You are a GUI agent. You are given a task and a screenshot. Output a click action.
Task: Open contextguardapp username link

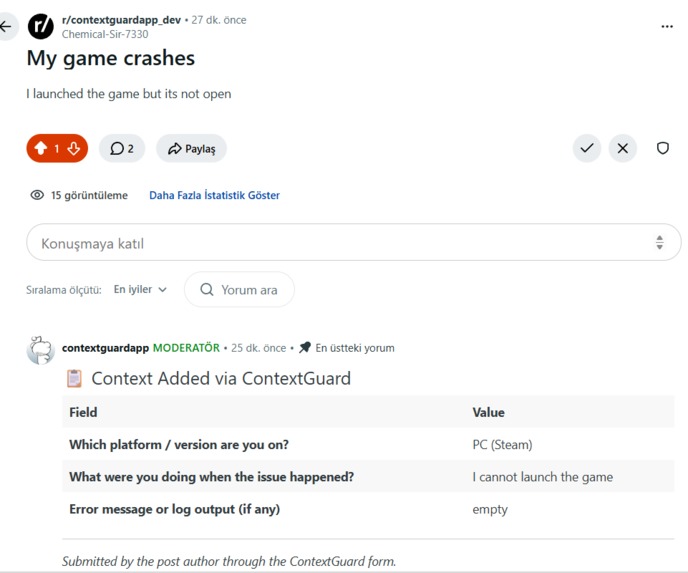tap(105, 348)
